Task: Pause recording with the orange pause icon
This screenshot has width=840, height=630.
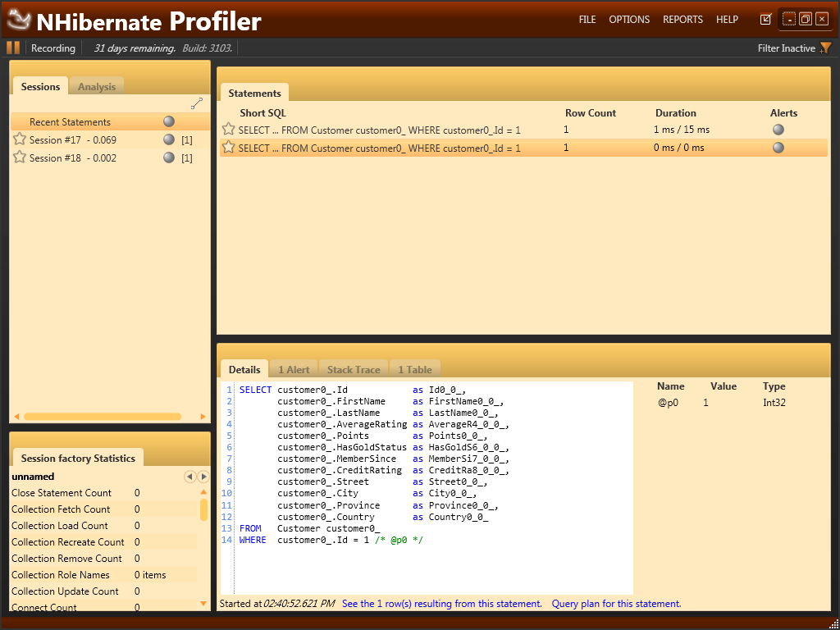Action: 13,48
